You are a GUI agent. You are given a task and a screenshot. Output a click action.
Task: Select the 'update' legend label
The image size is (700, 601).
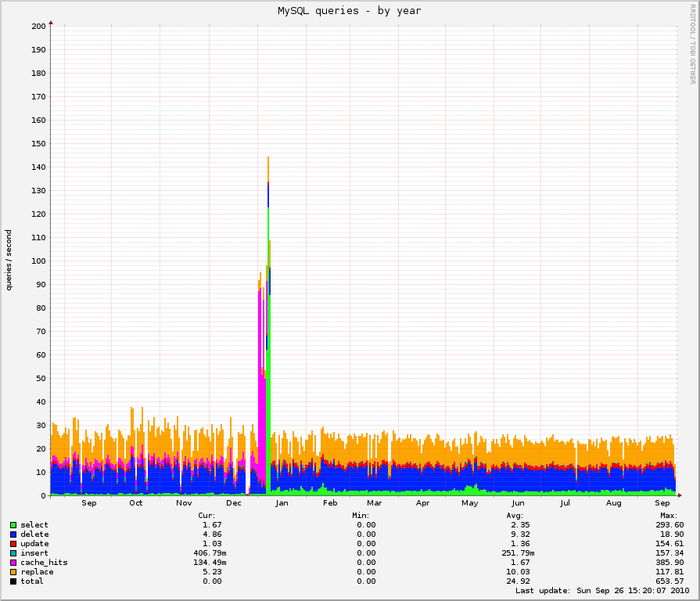[x=34, y=544]
